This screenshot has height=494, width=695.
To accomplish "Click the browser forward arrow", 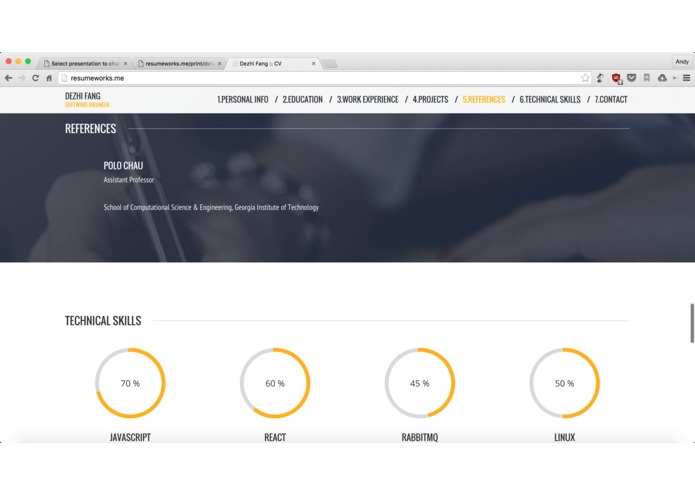I will 22,78.
